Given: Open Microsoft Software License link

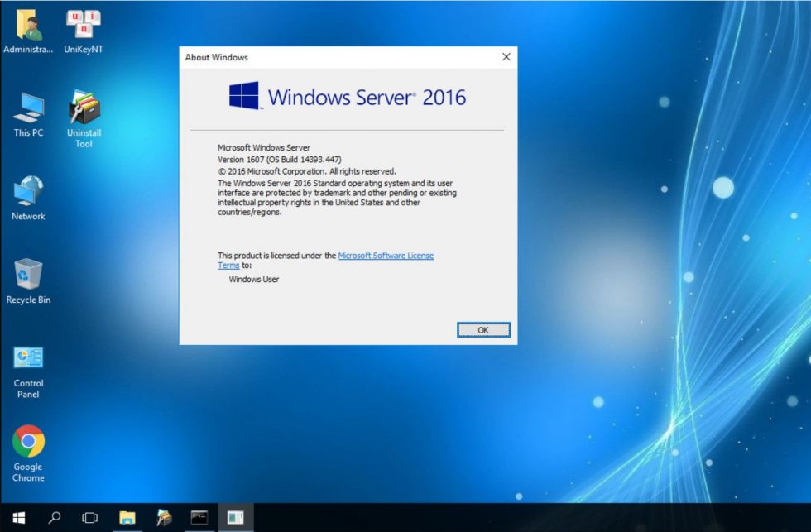Looking at the screenshot, I should coord(386,256).
